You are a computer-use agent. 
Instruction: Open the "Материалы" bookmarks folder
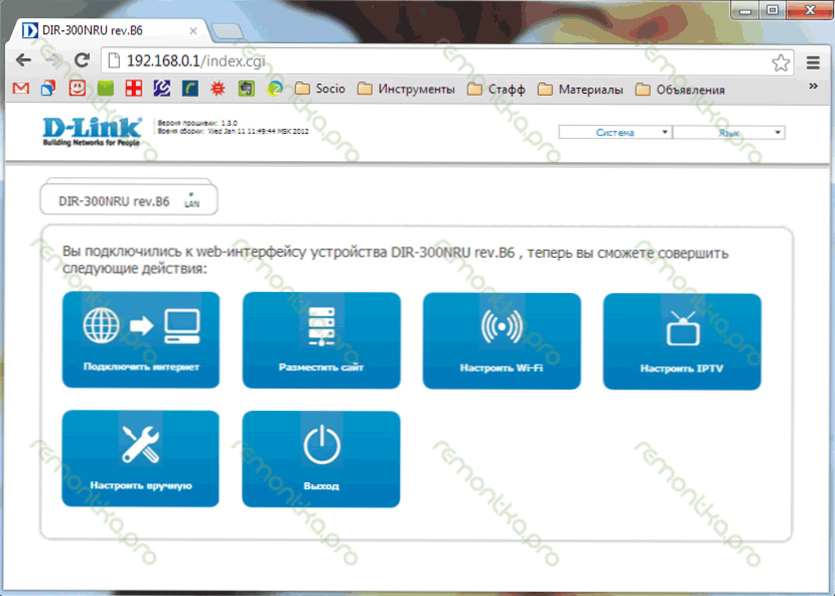tap(580, 89)
